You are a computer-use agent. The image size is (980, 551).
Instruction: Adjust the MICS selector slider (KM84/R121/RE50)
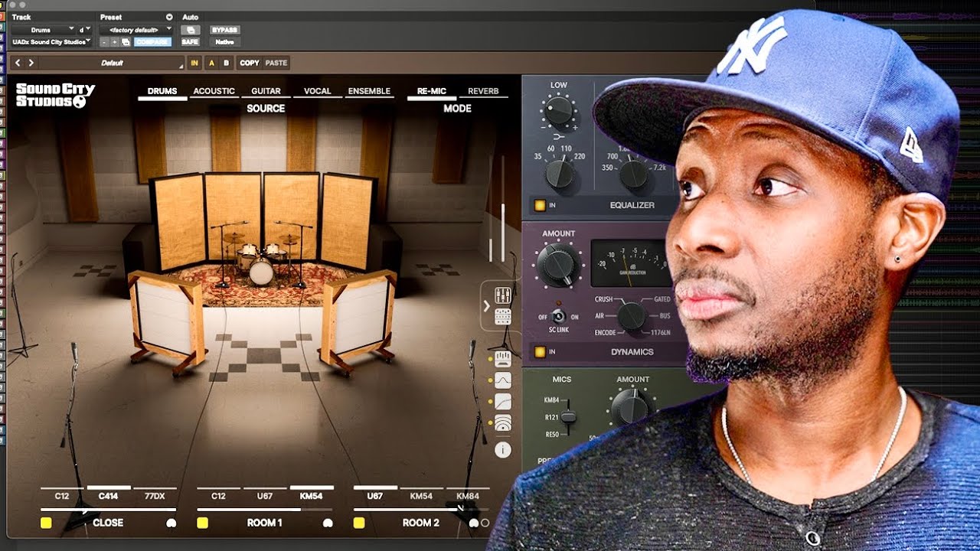(x=567, y=417)
